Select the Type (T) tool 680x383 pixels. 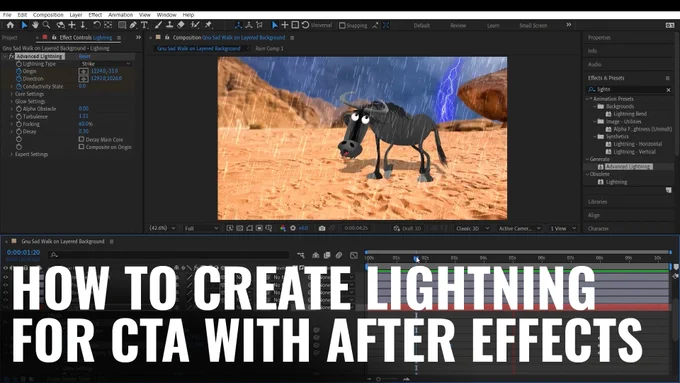(144, 25)
